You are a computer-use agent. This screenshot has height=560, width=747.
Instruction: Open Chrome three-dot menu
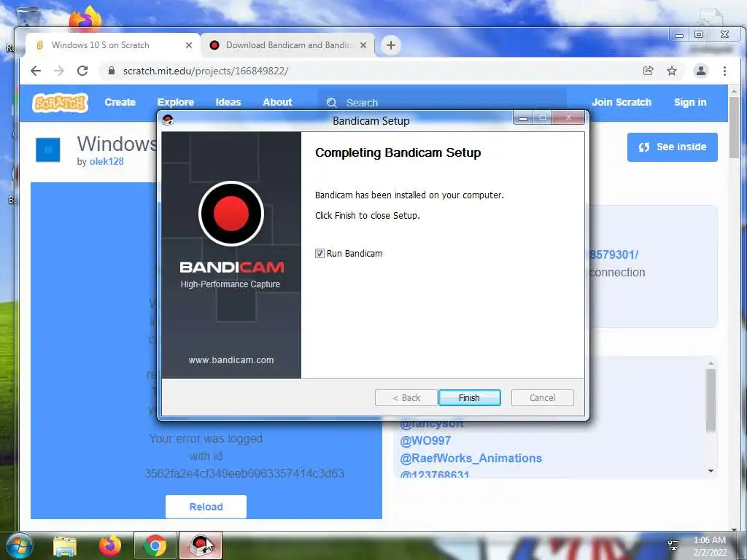[724, 71]
